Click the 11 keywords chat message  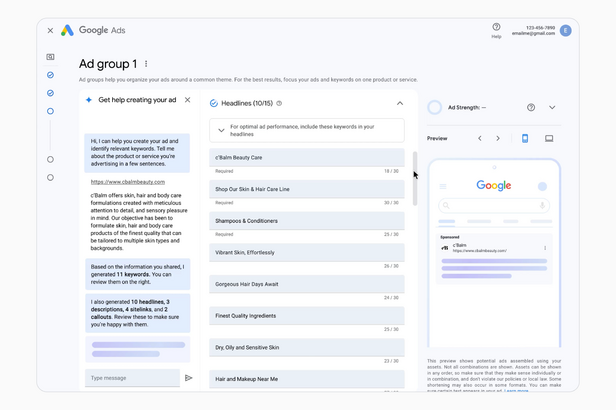(138, 274)
